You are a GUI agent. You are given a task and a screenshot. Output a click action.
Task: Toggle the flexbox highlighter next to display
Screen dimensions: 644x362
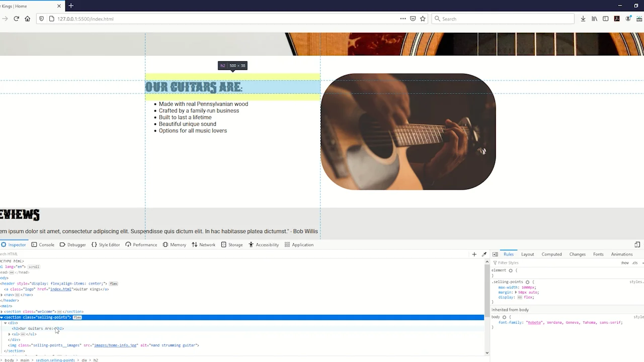pyautogui.click(x=520, y=297)
